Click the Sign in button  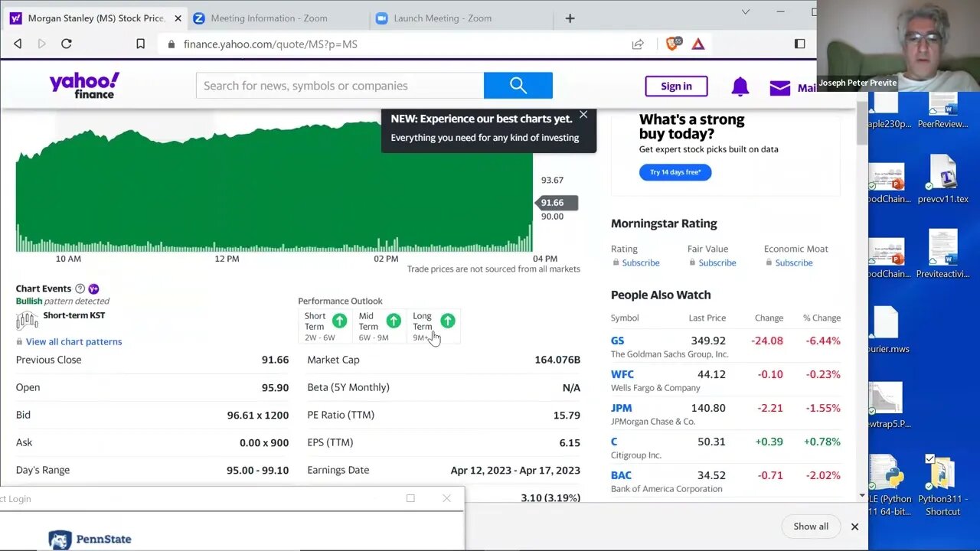[x=676, y=86]
